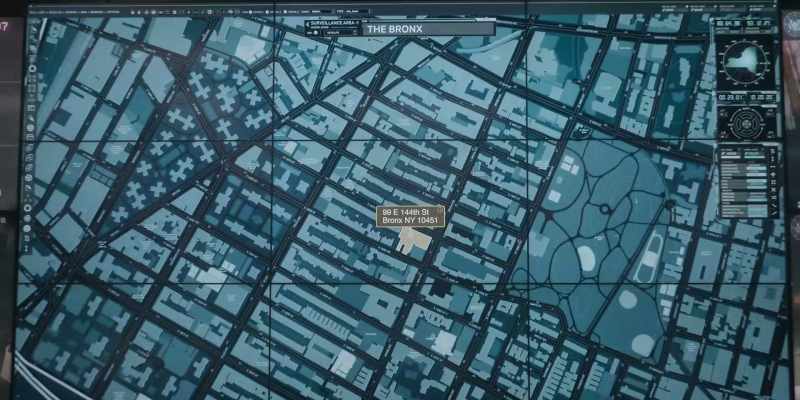Screen dimensions: 800x400
Task: Expand the SURVEILLANCE AREA header
Action: (x=333, y=23)
